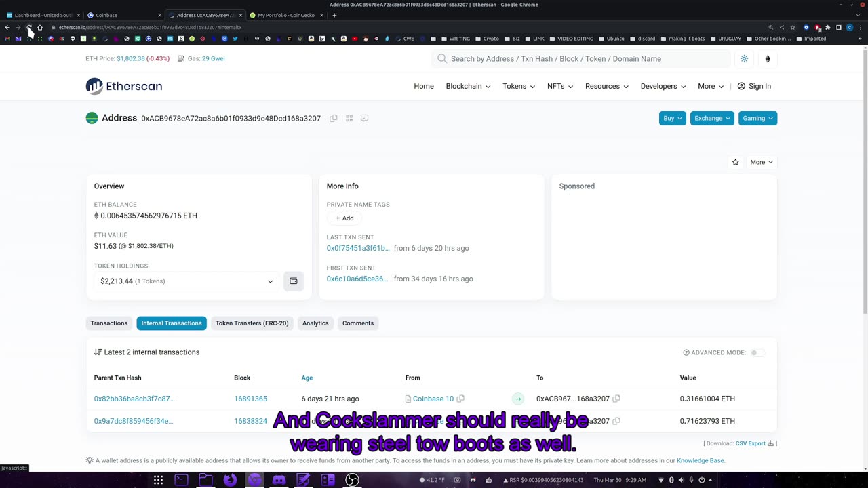Open block 16891365
Viewport: 868px width, 488px height.
click(x=251, y=399)
